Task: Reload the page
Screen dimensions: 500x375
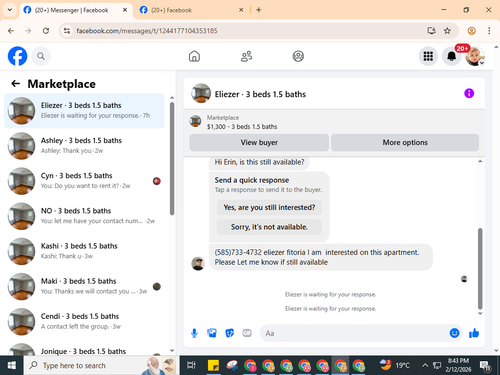Action: click(x=46, y=31)
